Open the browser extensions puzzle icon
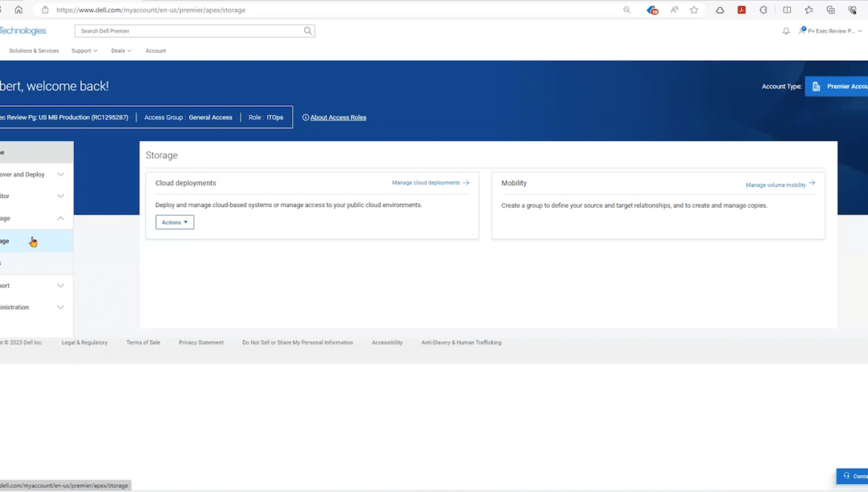Screen dimensions: 868x492 763,10
